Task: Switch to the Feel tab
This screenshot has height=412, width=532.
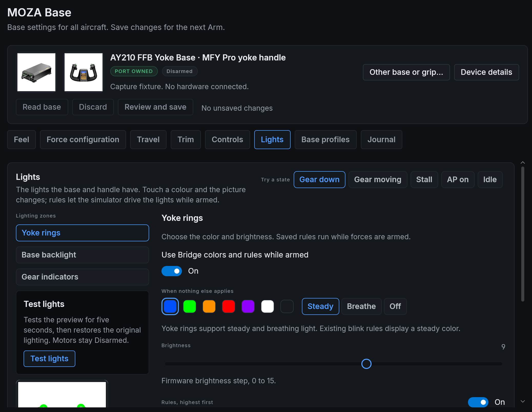Action: click(x=22, y=140)
